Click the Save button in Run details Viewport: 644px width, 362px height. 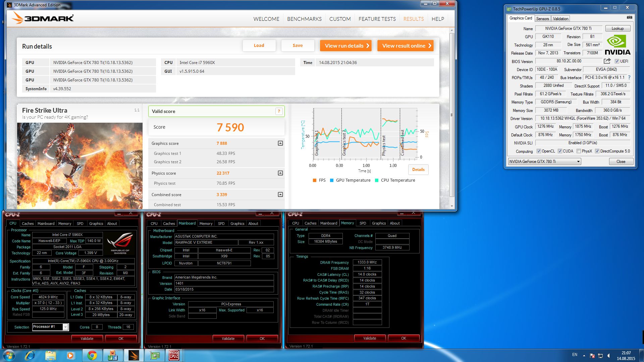coord(298,46)
